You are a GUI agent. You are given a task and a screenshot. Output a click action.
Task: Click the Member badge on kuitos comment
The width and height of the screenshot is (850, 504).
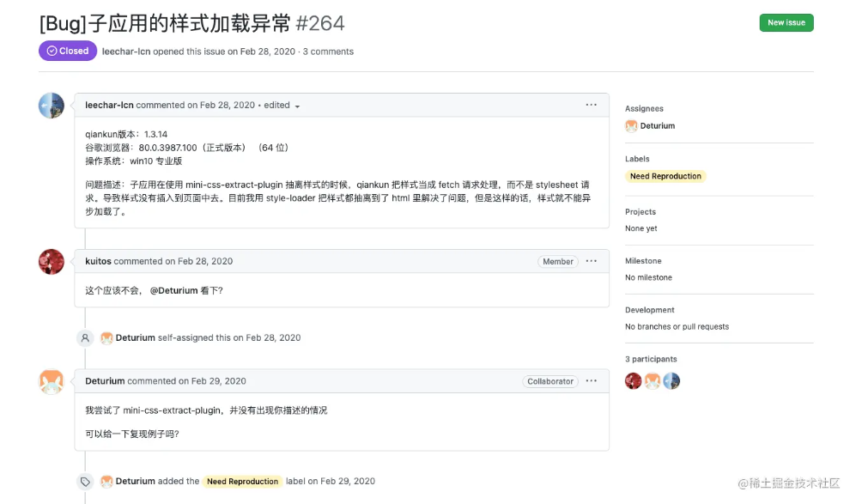(558, 262)
